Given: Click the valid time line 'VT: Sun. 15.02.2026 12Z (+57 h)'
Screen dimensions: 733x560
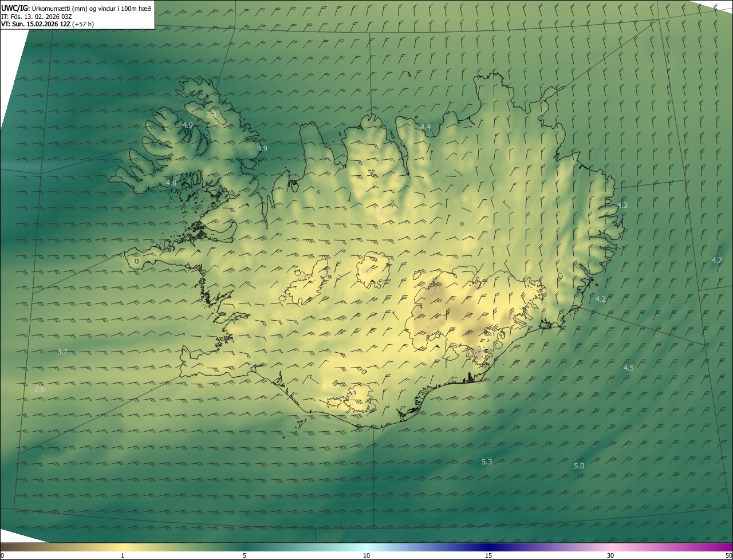Looking at the screenshot, I should pos(48,25).
